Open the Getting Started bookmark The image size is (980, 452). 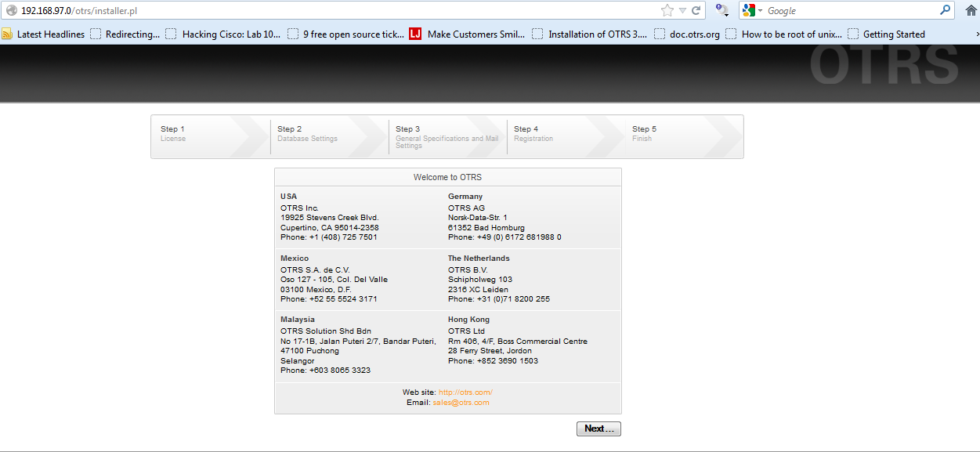coord(886,34)
